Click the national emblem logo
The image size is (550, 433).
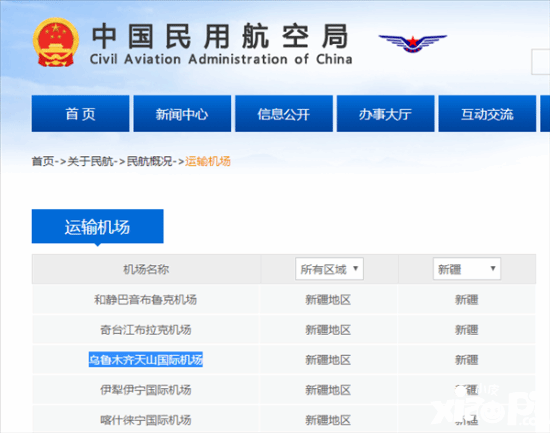point(56,42)
